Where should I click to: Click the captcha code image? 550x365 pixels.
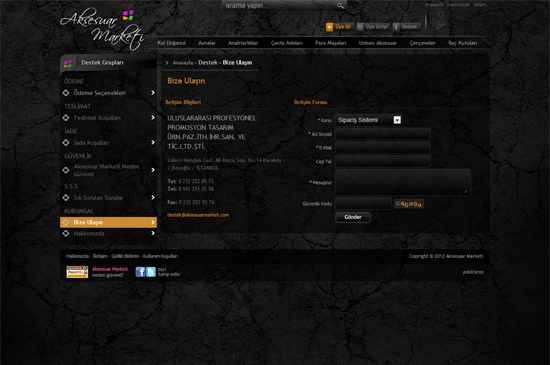tap(409, 204)
